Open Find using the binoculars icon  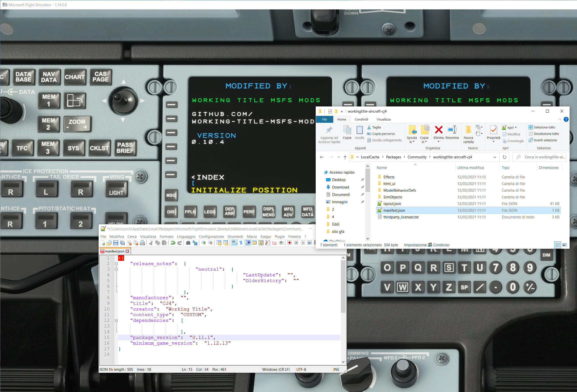click(x=188, y=243)
